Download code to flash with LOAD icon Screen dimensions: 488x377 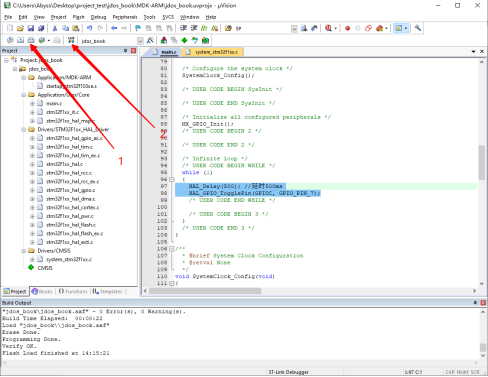(x=71, y=40)
